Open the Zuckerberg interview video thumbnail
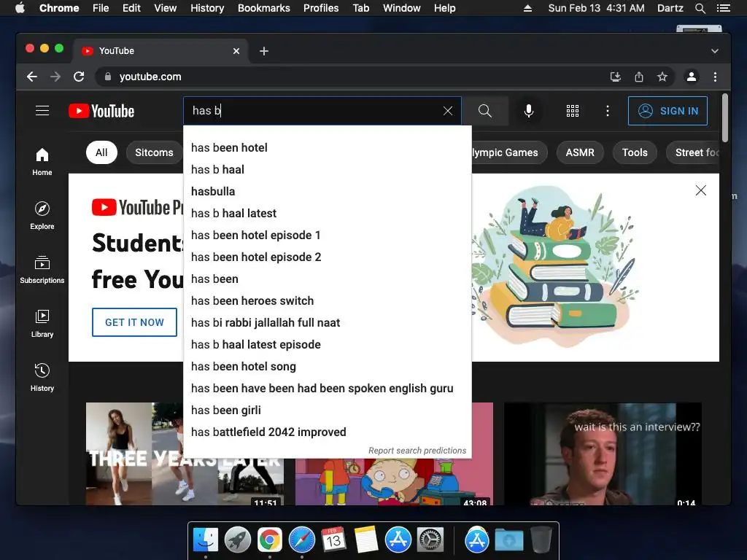Viewport: 747px width, 560px height. click(603, 454)
